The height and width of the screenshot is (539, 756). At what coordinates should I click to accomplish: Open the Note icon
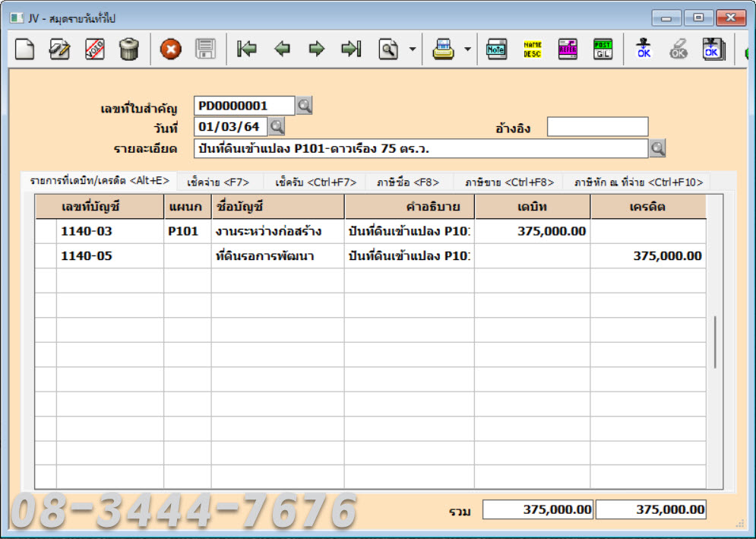point(497,49)
